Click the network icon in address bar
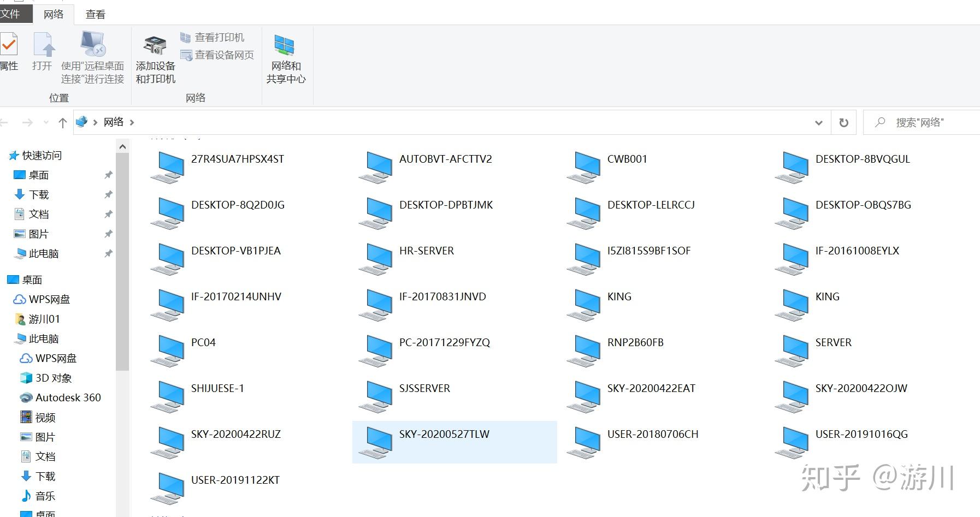980x517 pixels. click(x=81, y=122)
